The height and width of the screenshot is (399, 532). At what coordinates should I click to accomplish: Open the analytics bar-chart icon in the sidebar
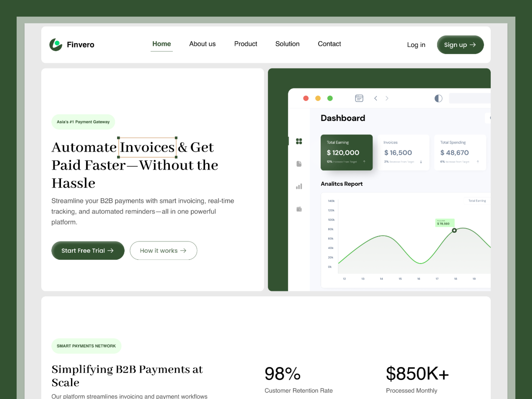tap(299, 186)
